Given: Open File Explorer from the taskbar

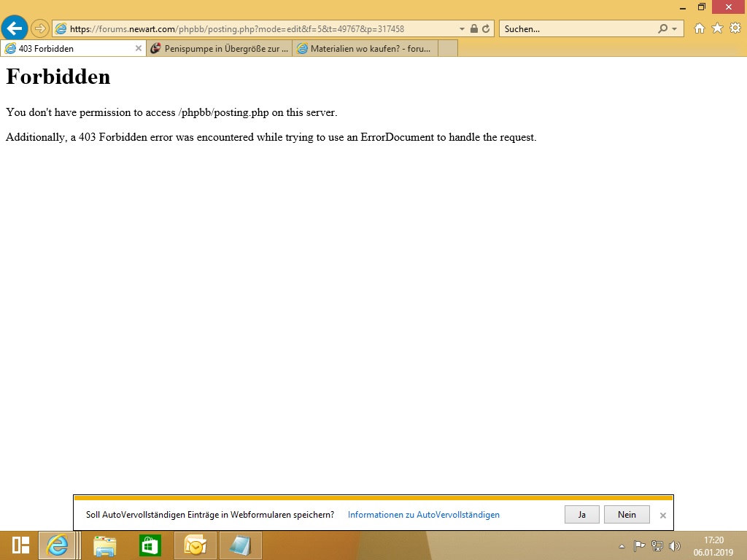Looking at the screenshot, I should pos(104,545).
